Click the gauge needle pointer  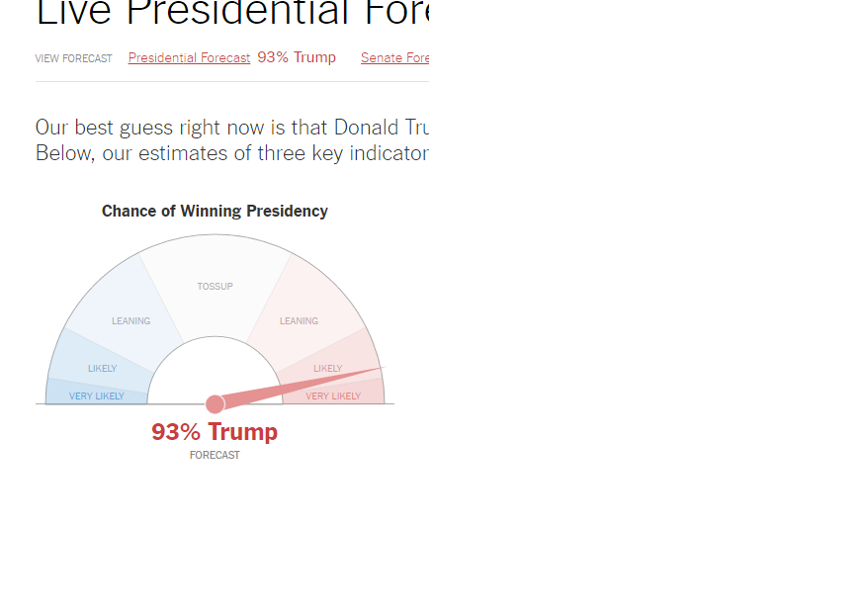297,387
